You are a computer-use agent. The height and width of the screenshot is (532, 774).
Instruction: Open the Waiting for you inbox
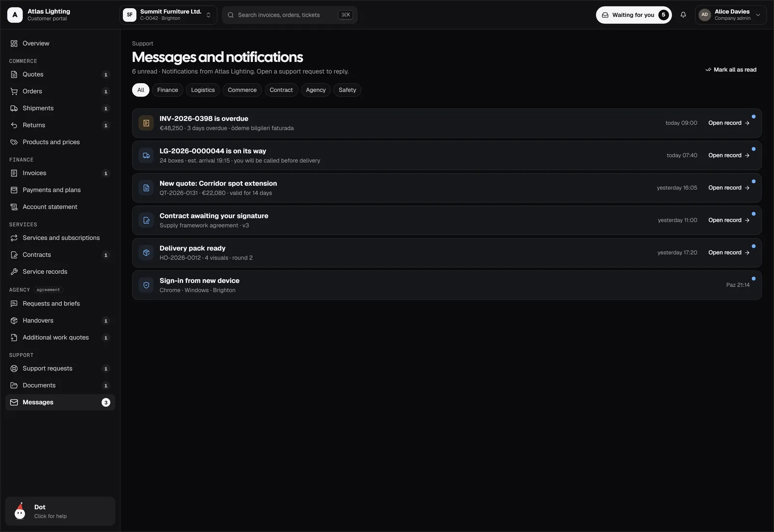(634, 15)
